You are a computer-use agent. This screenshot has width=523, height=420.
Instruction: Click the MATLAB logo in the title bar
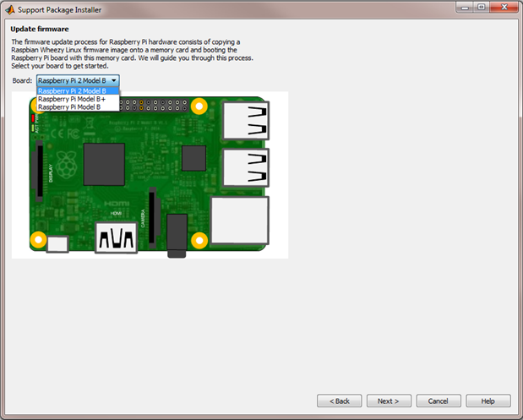(x=10, y=8)
